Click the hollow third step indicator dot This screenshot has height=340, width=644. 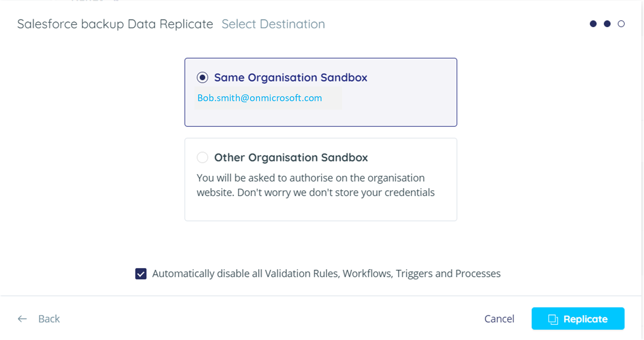[x=621, y=24]
